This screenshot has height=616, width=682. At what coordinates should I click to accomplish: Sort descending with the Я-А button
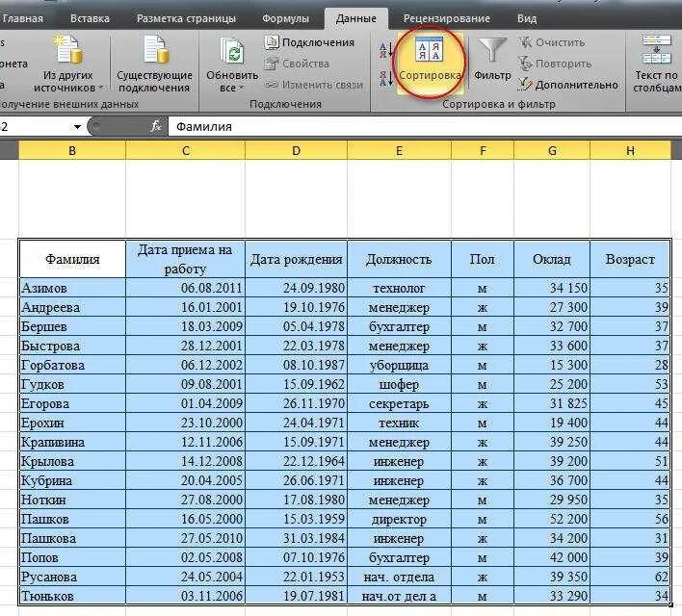tap(385, 79)
